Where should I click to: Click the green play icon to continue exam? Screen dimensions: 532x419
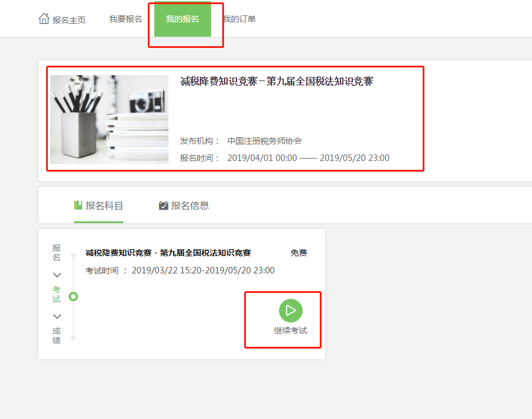point(291,311)
